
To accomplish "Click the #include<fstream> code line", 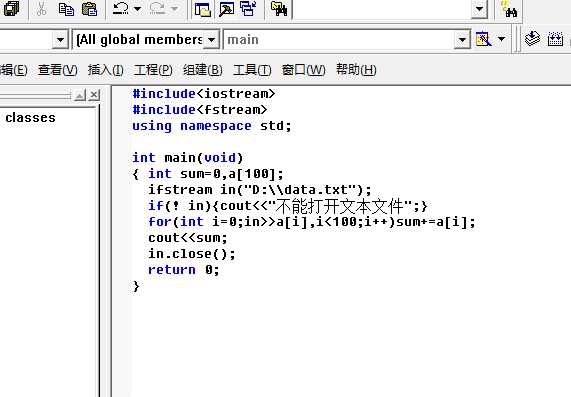I will tap(200, 110).
